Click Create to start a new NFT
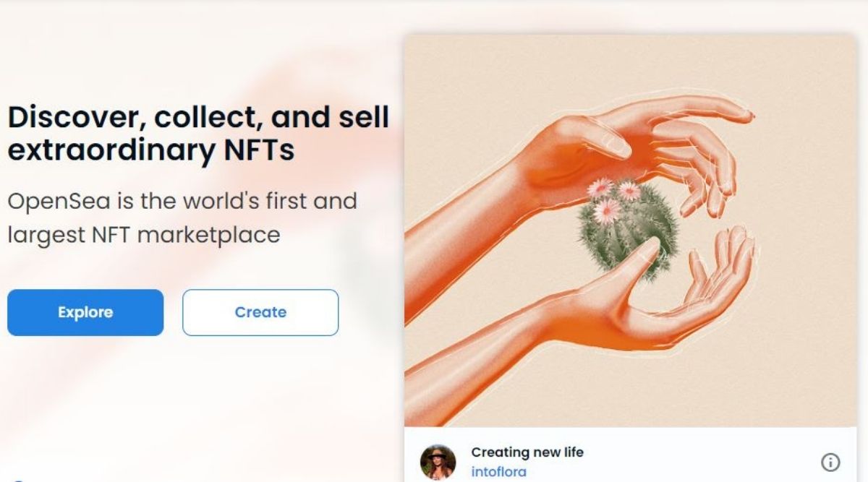The image size is (868, 482). pos(260,312)
